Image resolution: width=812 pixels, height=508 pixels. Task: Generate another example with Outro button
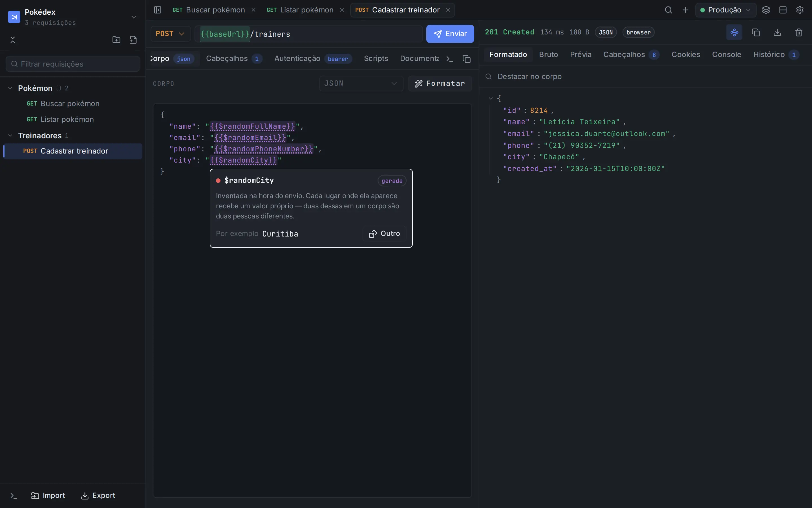click(384, 233)
